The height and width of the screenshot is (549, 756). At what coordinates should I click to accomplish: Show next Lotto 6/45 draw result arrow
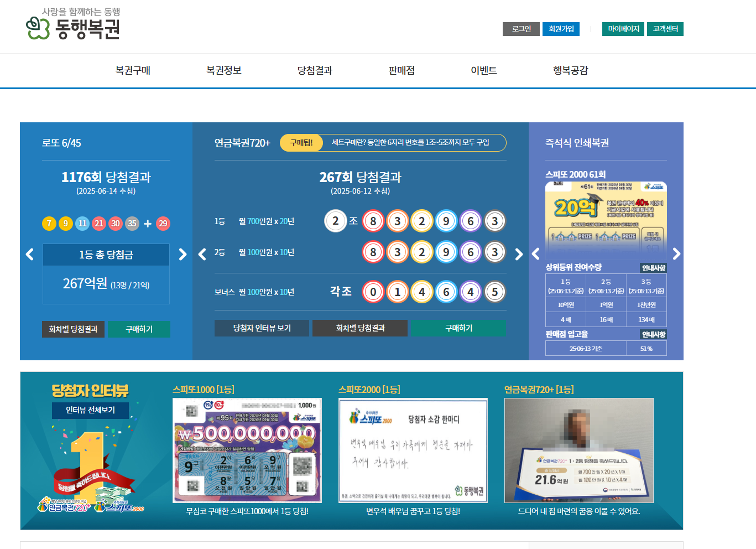(x=183, y=254)
